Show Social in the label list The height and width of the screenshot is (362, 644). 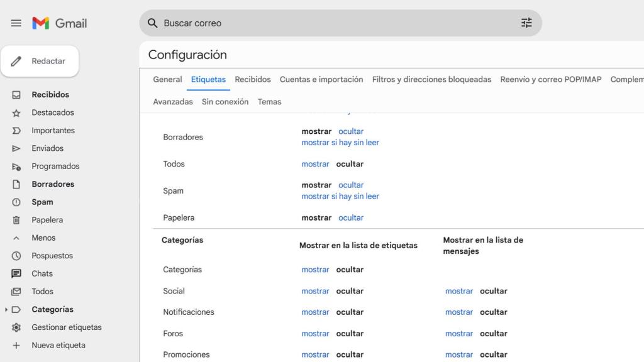315,291
